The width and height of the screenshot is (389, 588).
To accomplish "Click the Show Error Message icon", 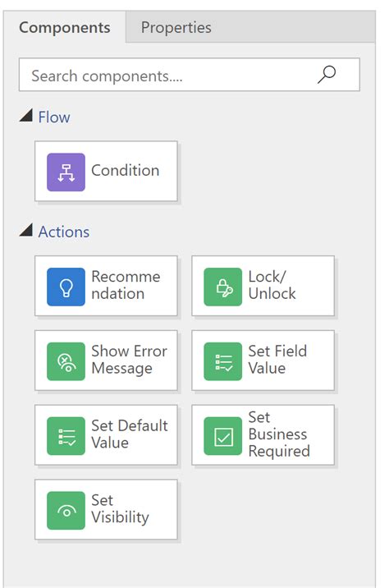I will [x=66, y=361].
